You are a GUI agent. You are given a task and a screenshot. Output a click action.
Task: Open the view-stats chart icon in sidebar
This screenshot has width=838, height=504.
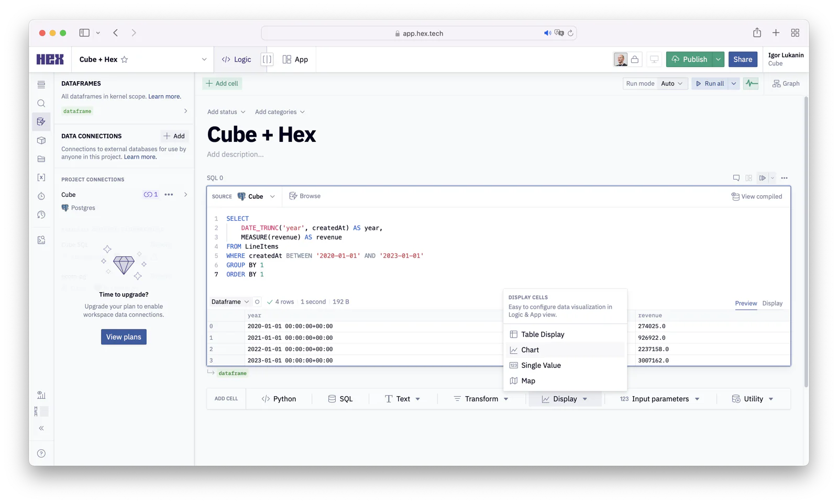(x=41, y=395)
